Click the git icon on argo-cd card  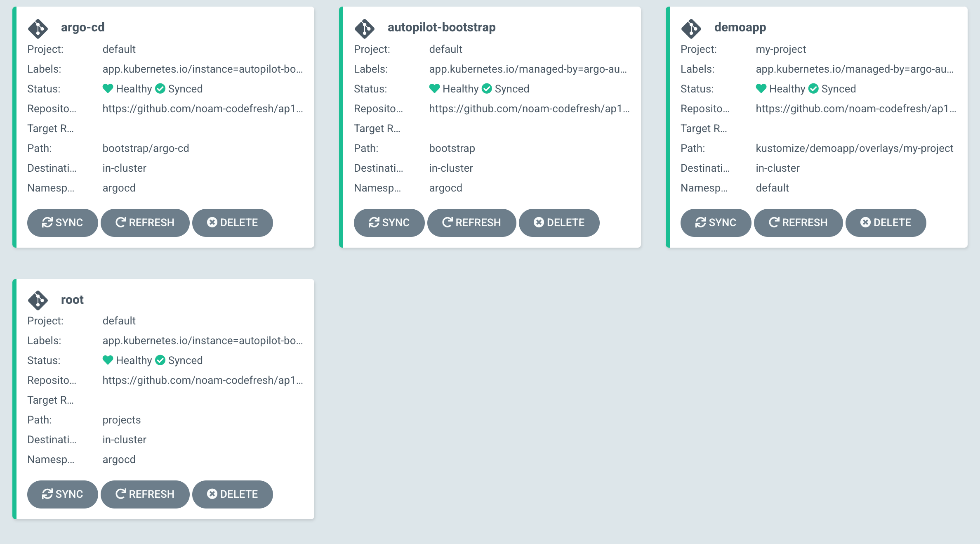click(38, 28)
